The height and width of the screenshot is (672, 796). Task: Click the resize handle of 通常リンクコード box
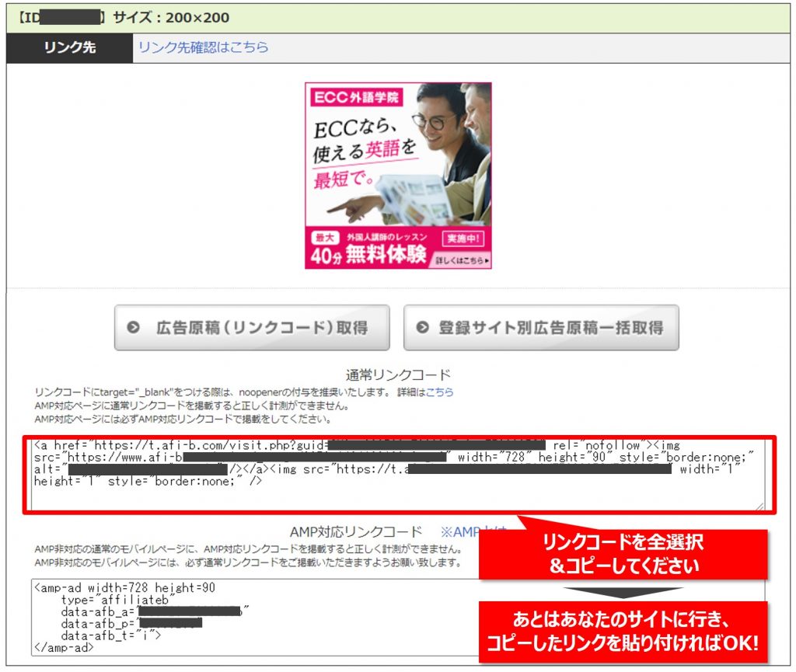[x=759, y=506]
